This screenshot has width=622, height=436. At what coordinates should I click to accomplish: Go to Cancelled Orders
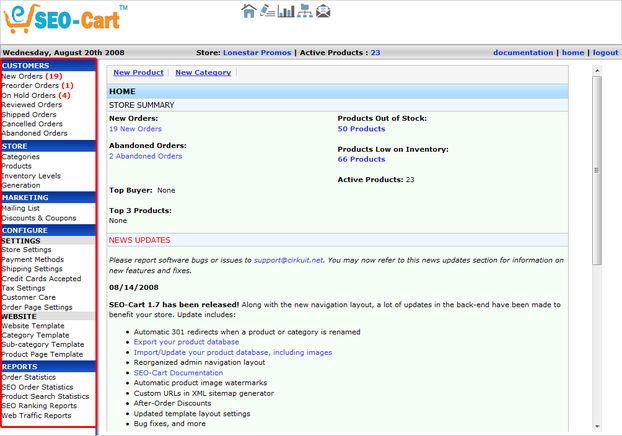point(32,124)
